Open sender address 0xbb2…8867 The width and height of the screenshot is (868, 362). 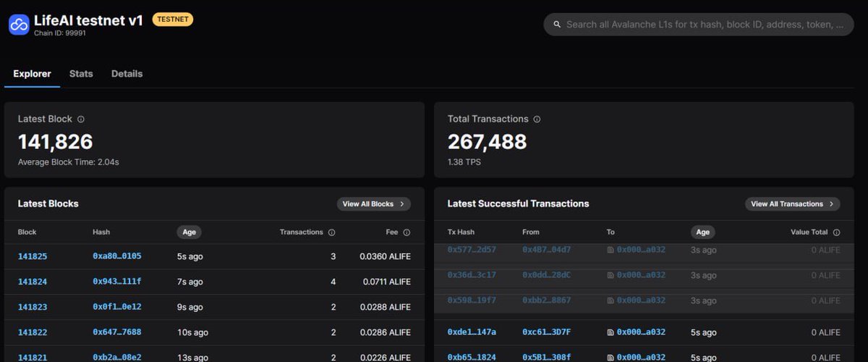click(x=546, y=300)
